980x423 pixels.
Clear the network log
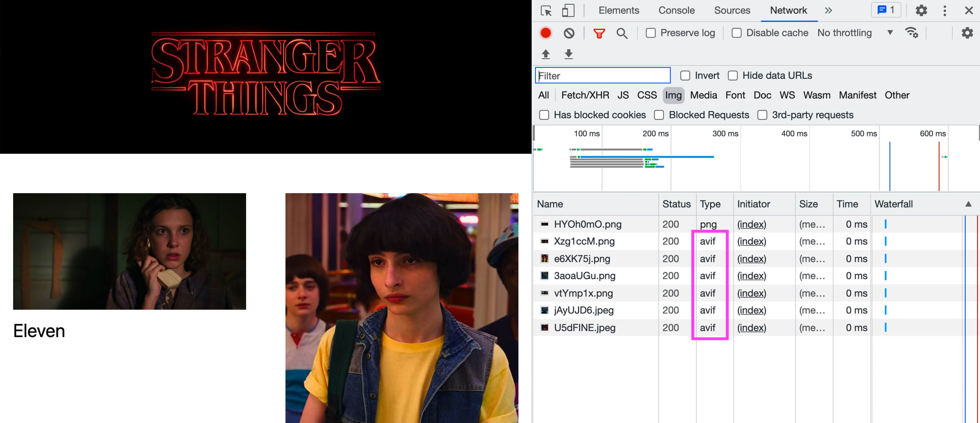click(x=569, y=33)
